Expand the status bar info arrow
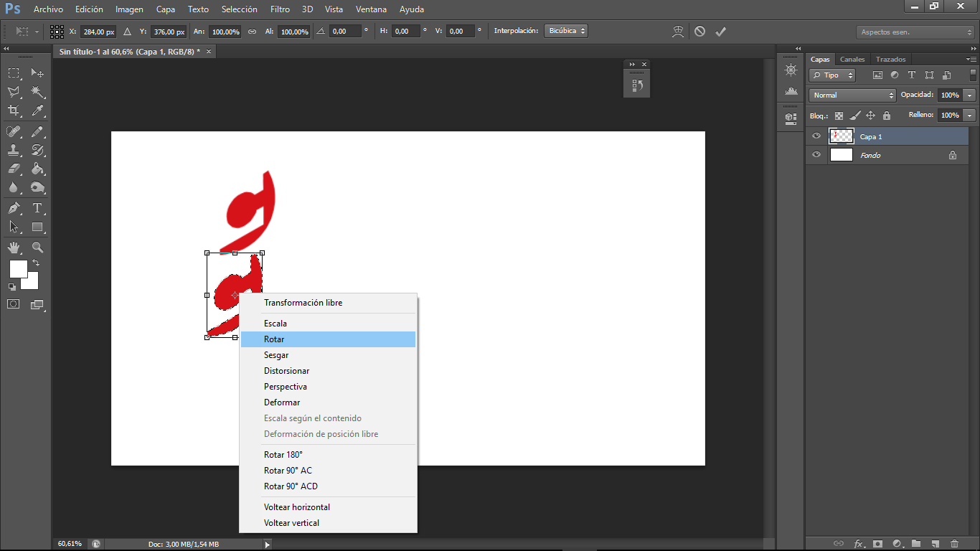This screenshot has height=551, width=980. [x=268, y=545]
